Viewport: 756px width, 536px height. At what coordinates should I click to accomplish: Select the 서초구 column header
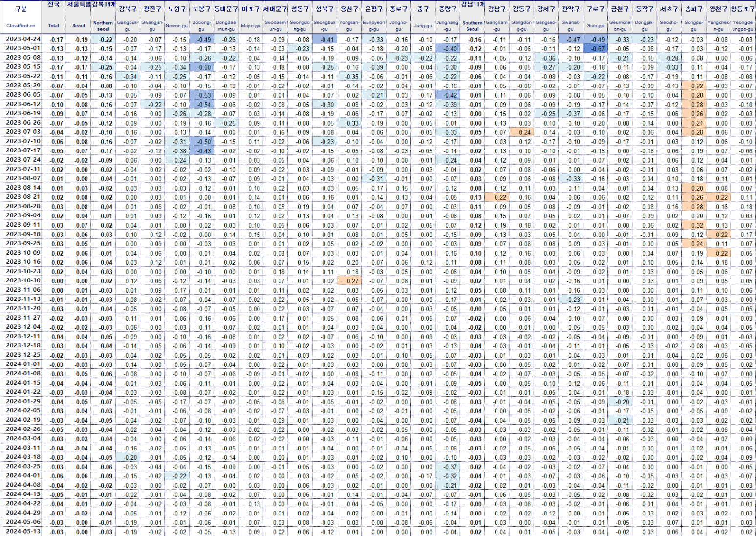click(x=669, y=9)
